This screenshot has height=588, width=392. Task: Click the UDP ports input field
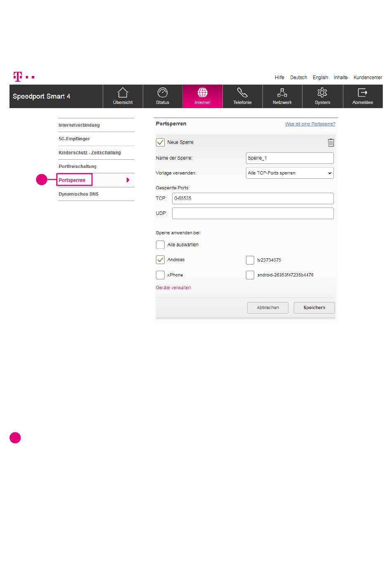[x=253, y=213]
